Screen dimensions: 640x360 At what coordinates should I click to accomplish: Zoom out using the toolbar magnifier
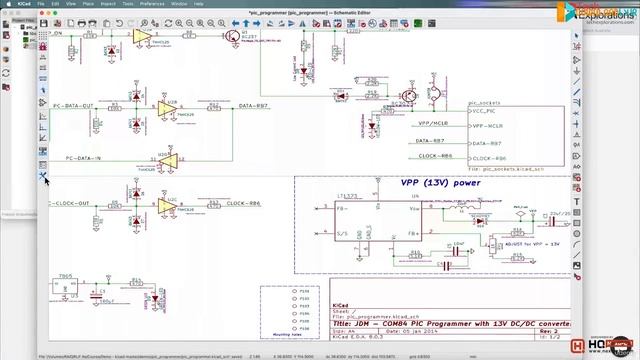[189, 23]
